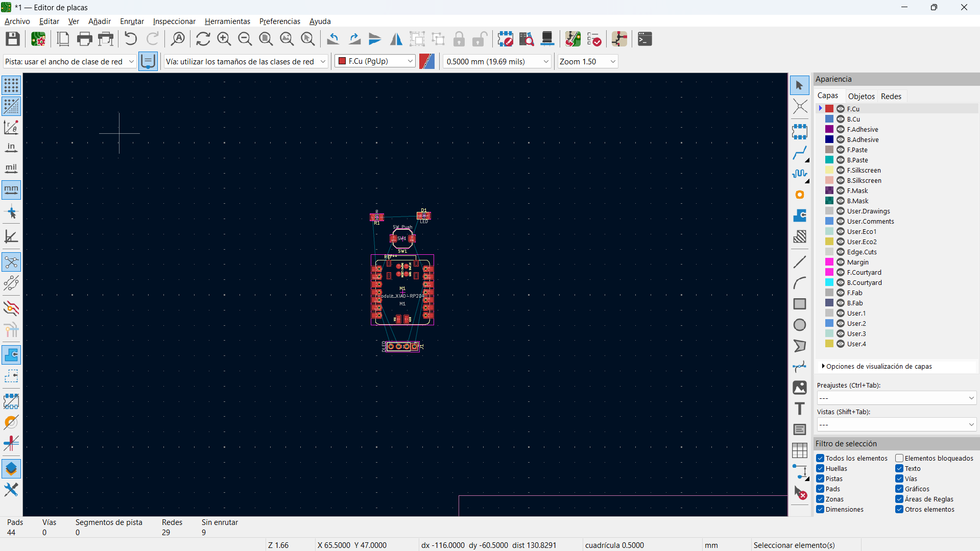Screen dimensions: 980x551
Task: Click the F.Adhesive layer color swatch
Action: tap(830, 129)
